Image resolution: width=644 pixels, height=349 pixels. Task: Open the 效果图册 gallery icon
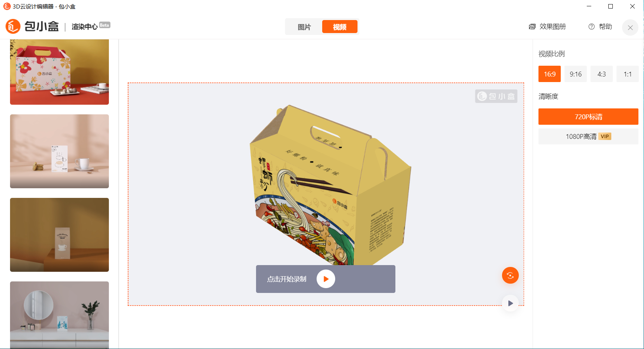(x=532, y=27)
